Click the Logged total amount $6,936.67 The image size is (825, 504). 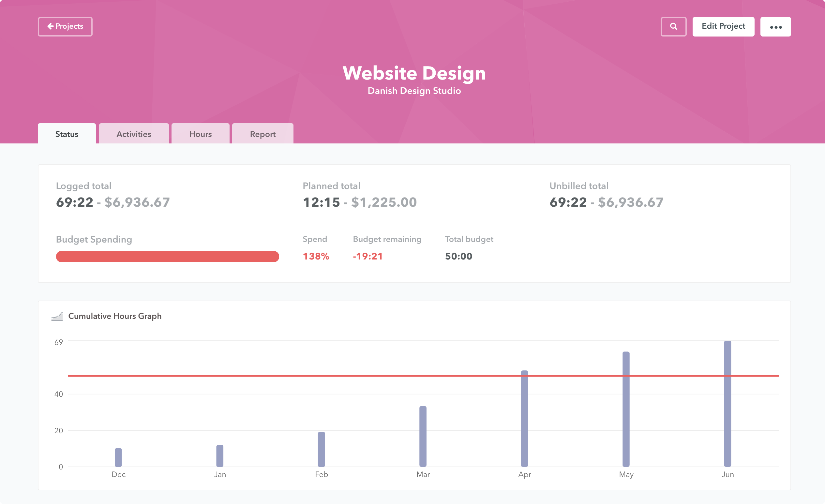[x=137, y=202]
